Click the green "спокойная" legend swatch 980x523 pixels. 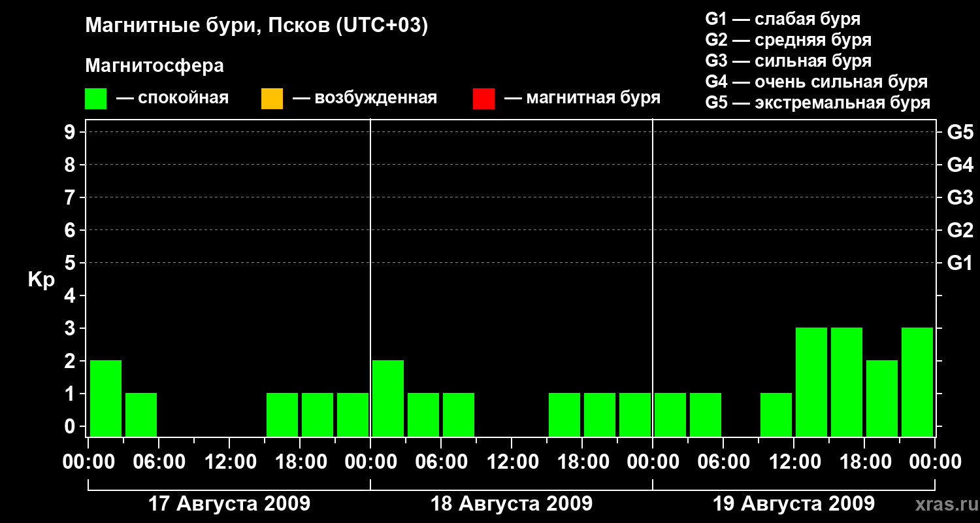click(x=95, y=99)
